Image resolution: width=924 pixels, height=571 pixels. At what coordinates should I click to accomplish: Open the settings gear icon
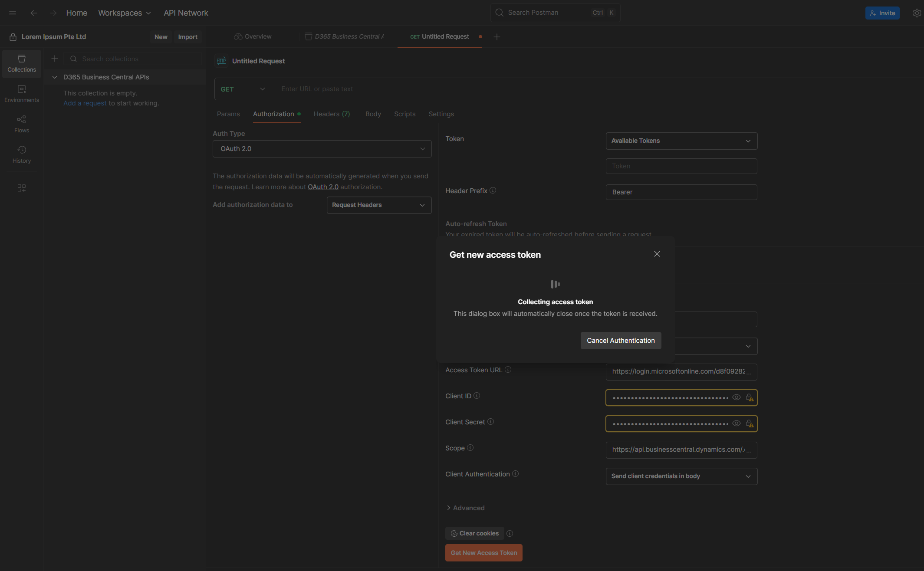(x=917, y=13)
